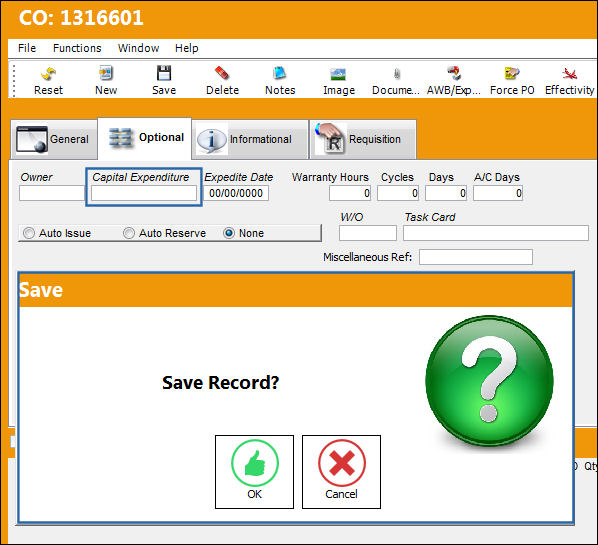Open the Window menu

138,48
